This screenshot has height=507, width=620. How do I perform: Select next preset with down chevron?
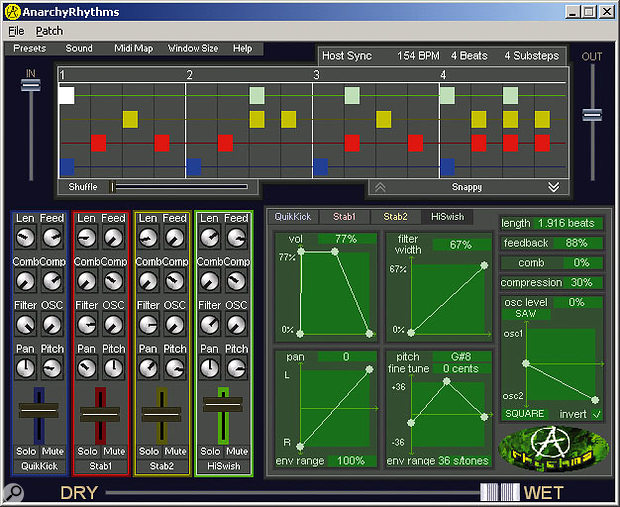pos(554,187)
